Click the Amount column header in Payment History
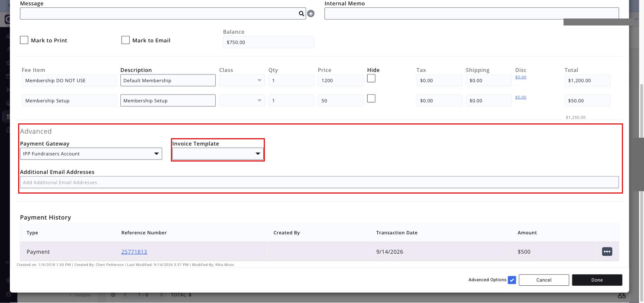 [x=527, y=233]
